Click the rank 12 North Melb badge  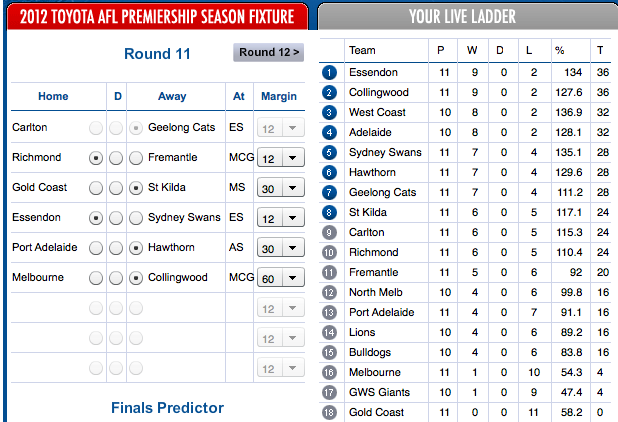click(330, 292)
